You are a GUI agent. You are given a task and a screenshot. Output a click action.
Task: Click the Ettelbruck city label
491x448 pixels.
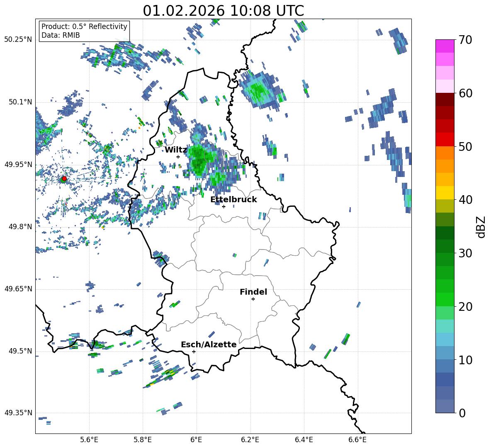click(x=233, y=200)
